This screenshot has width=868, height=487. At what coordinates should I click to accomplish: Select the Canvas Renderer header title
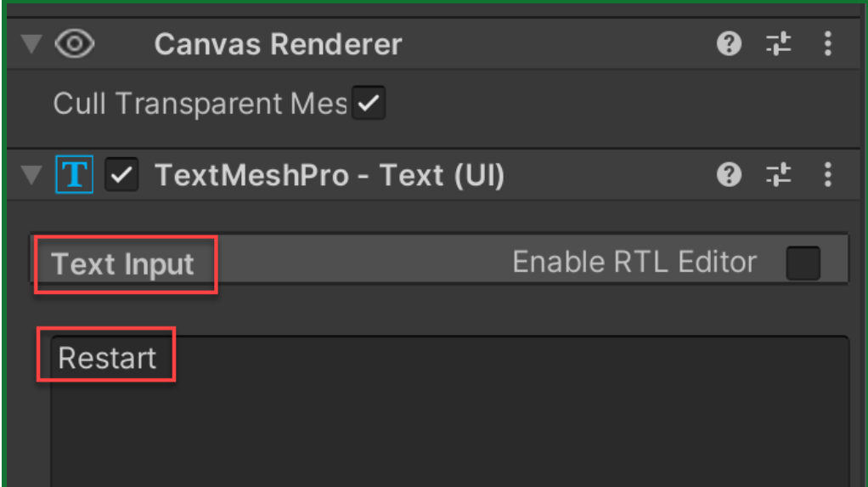coord(278,44)
